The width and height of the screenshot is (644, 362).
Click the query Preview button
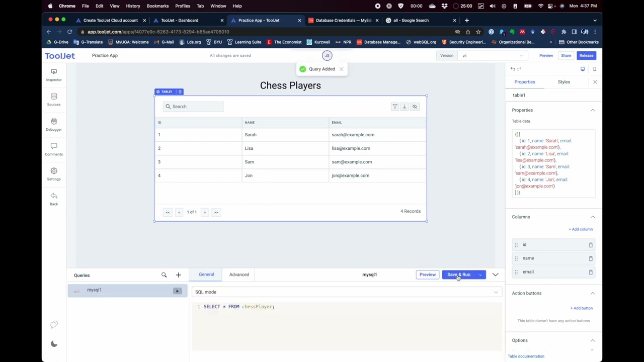click(428, 275)
